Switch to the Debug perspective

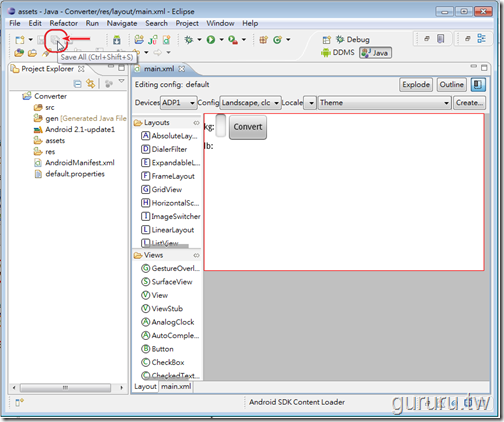click(353, 39)
